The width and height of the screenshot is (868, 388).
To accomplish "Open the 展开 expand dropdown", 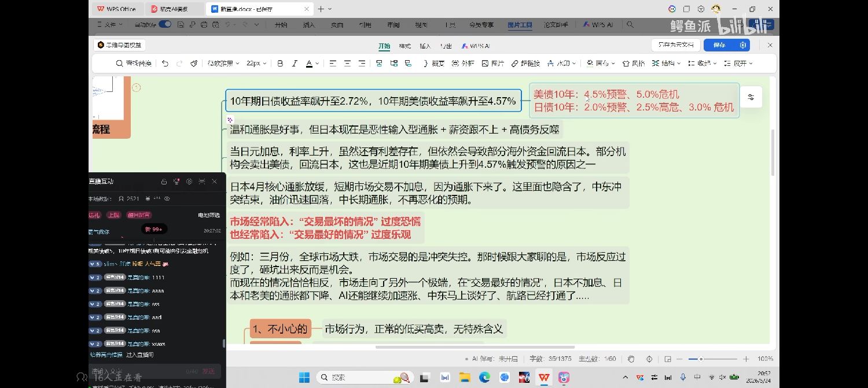I will click(738, 64).
